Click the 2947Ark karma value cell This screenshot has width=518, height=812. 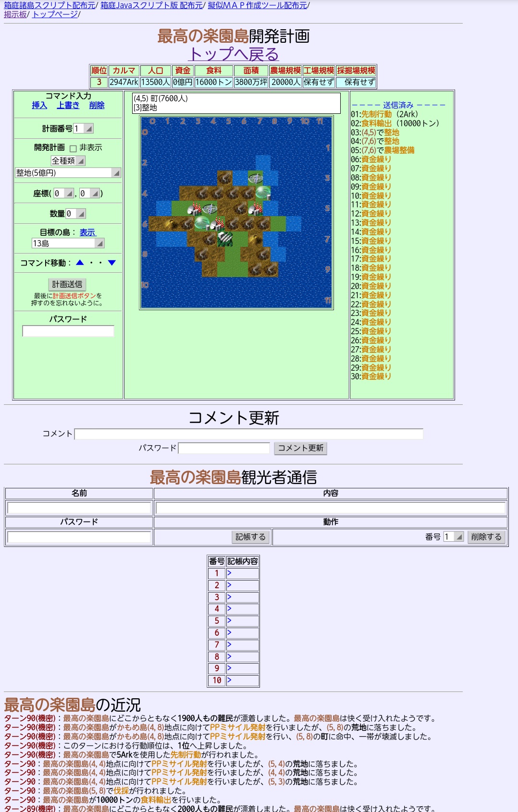124,82
